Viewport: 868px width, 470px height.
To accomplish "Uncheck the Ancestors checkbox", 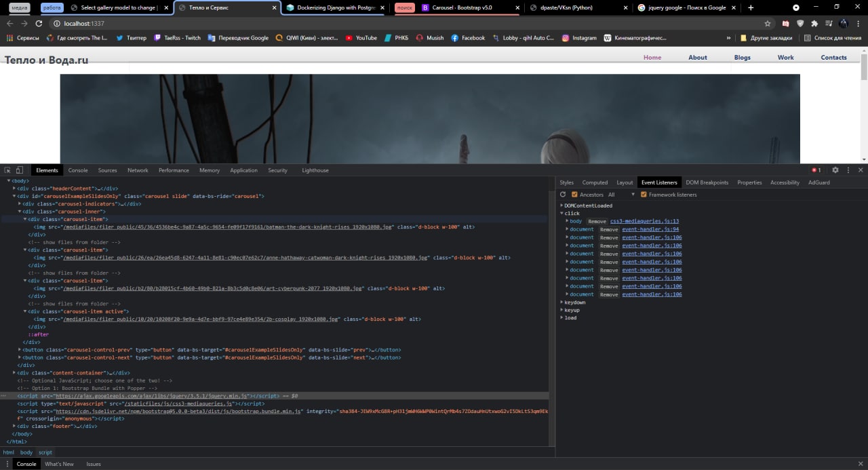I will click(x=574, y=195).
